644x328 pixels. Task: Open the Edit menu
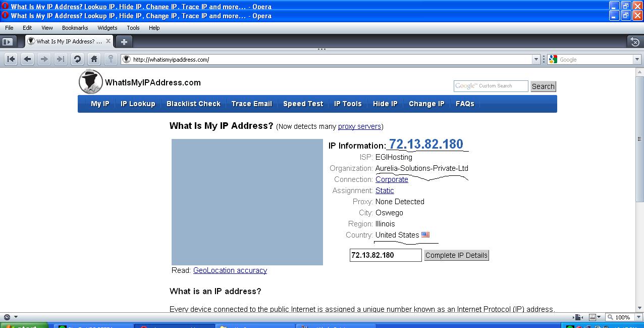point(27,28)
